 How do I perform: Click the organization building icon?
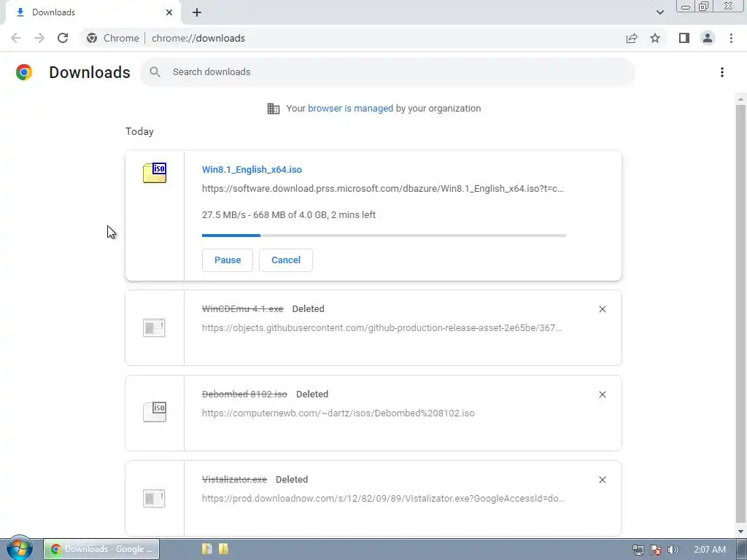point(274,109)
